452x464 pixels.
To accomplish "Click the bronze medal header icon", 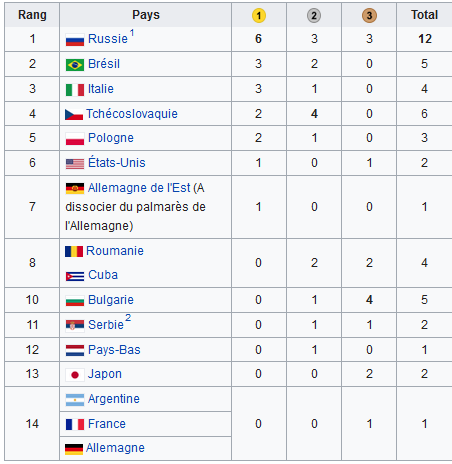I will 369,15.
